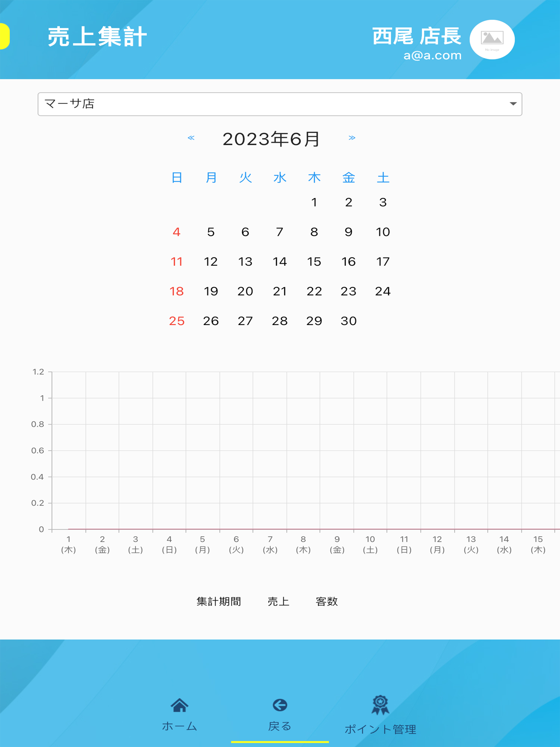Click the 売上集計 page title
This screenshot has height=747, width=560.
point(97,36)
